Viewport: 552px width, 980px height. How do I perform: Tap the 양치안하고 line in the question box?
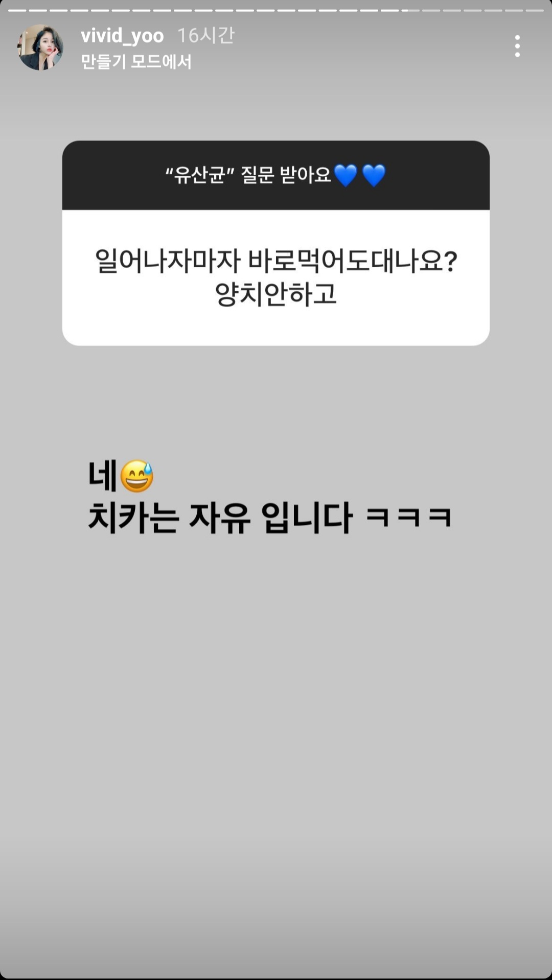tap(276, 294)
